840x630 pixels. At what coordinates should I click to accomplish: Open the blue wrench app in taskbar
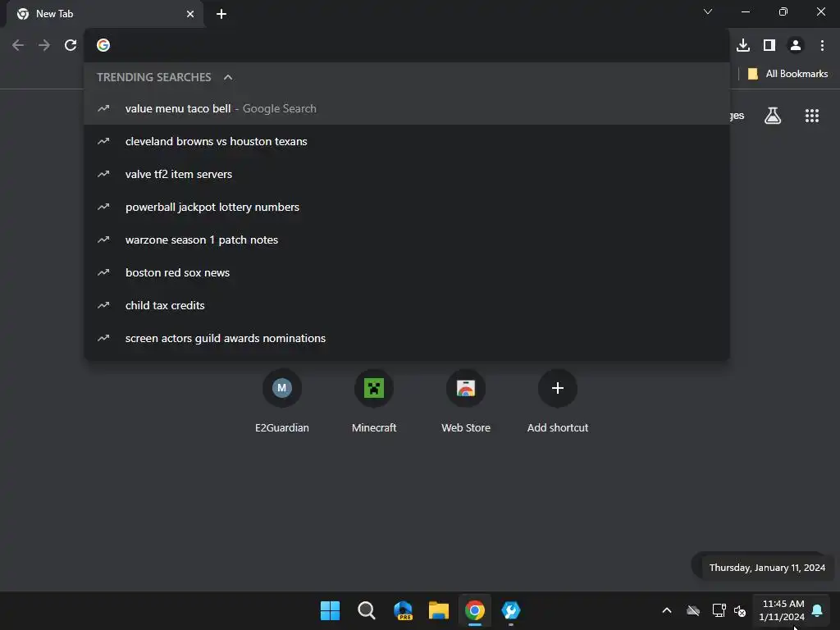[x=511, y=610]
